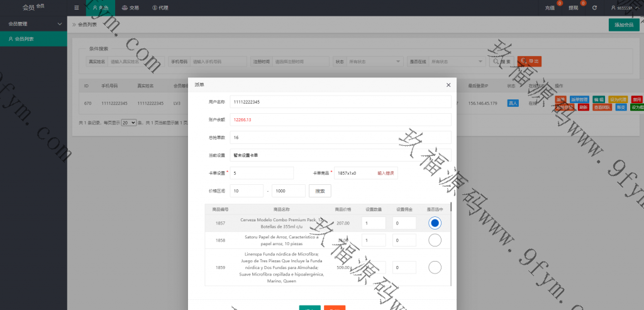Screen dimensions: 644x310
Task: Open the 代理 top navigation tab
Action: coord(160,8)
